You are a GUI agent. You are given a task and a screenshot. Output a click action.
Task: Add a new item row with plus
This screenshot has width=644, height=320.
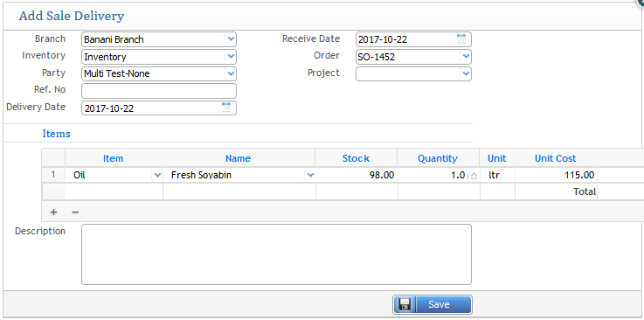[x=53, y=212]
